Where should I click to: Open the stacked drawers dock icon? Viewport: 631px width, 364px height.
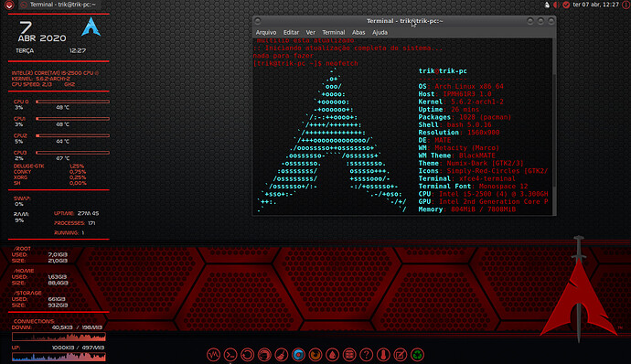tap(349, 355)
